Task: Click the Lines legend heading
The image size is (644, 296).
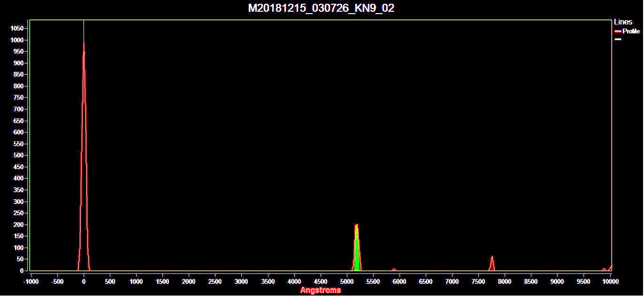Action: pyautogui.click(x=623, y=22)
